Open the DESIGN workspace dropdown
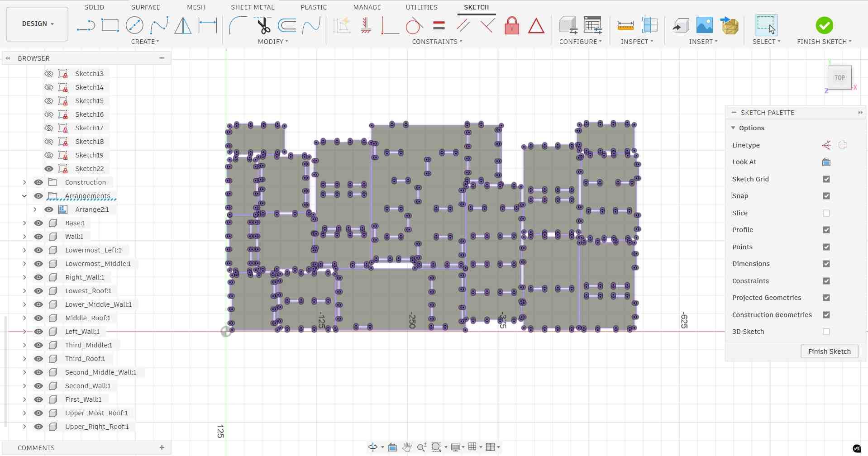This screenshot has height=456, width=868. pyautogui.click(x=37, y=24)
